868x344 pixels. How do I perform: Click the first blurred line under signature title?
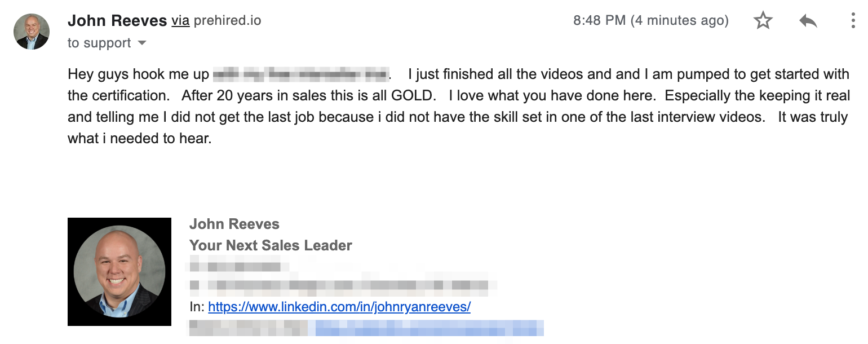[x=236, y=266]
